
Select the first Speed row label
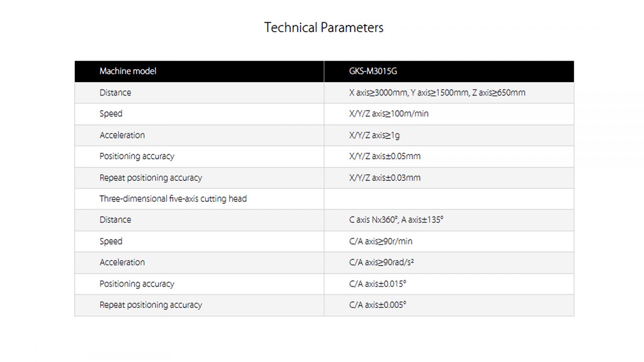111,114
